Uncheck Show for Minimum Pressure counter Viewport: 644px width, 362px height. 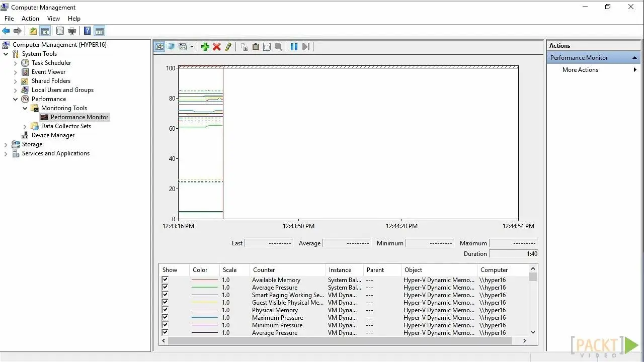[x=165, y=325]
